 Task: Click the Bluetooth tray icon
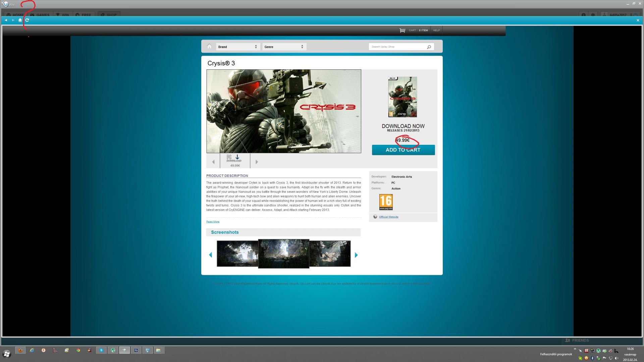[x=592, y=358]
